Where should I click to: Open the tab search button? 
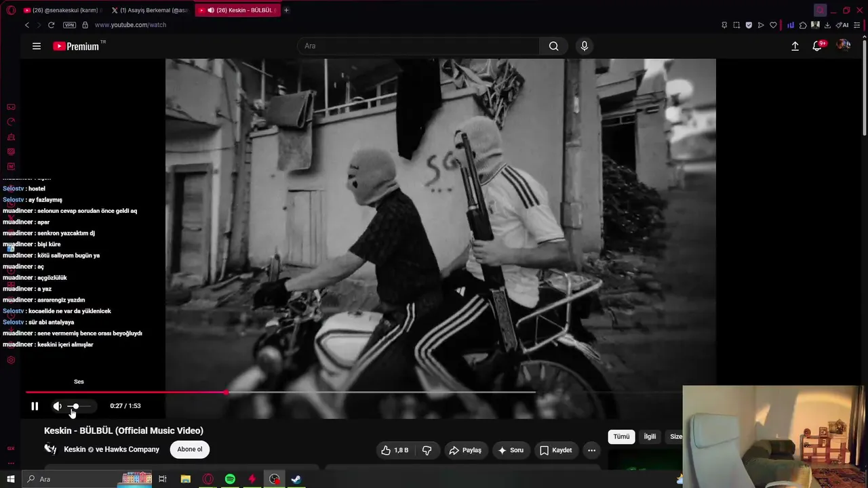(x=821, y=10)
